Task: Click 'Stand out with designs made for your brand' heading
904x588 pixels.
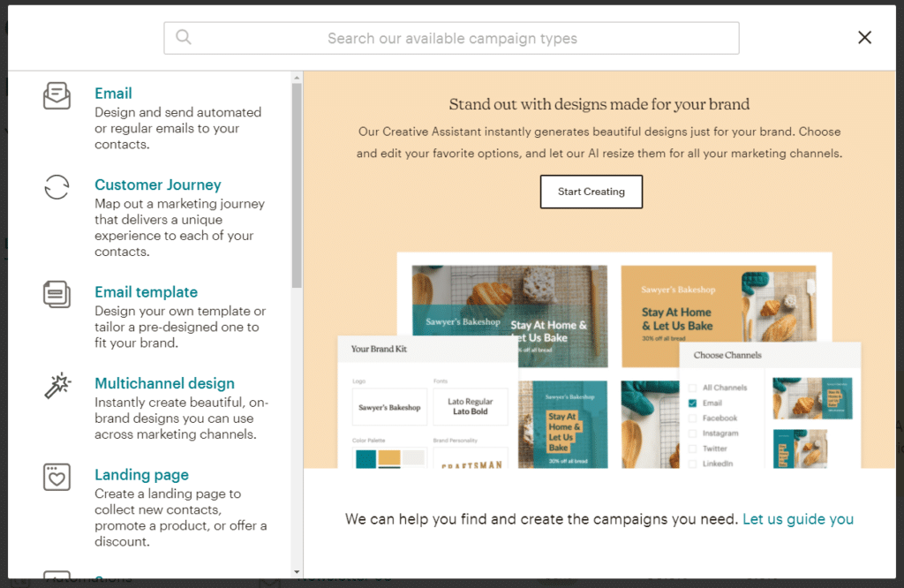Action: [x=599, y=104]
